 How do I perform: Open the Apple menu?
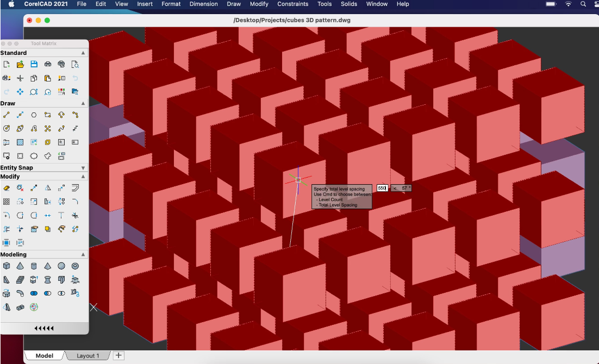click(x=11, y=4)
